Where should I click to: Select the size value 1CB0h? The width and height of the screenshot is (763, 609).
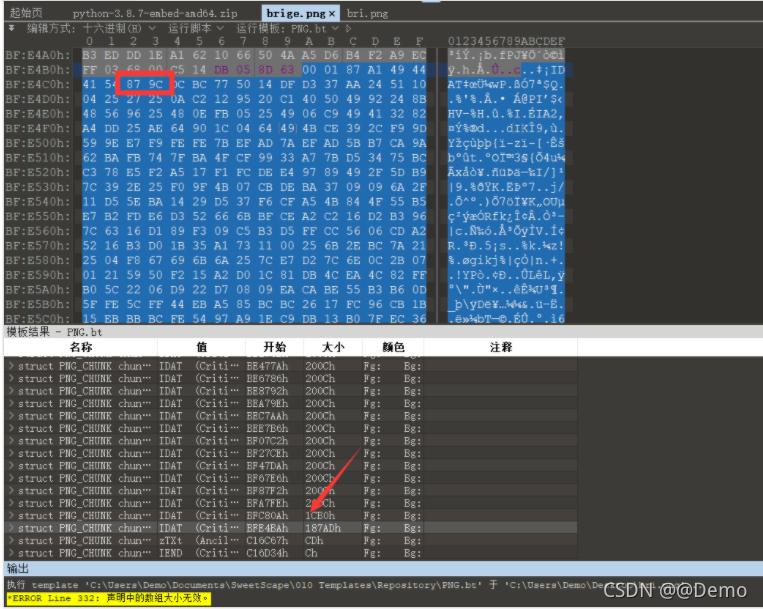pos(320,516)
